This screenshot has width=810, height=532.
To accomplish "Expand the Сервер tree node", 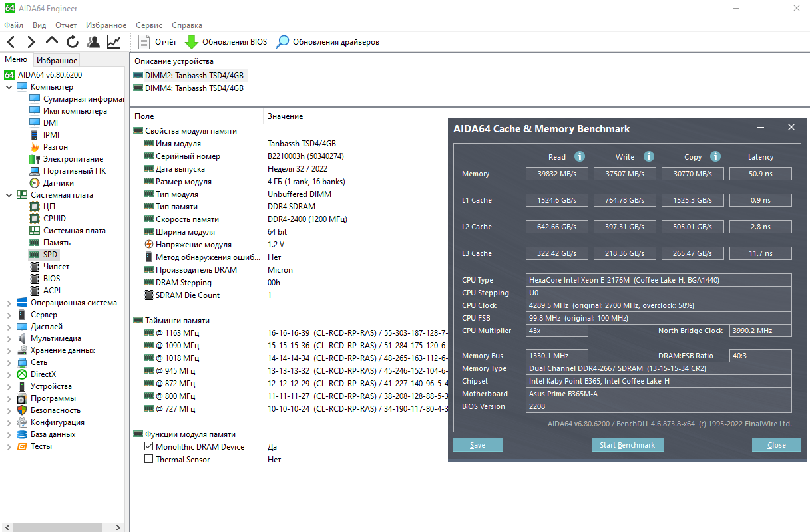I will pyautogui.click(x=9, y=315).
